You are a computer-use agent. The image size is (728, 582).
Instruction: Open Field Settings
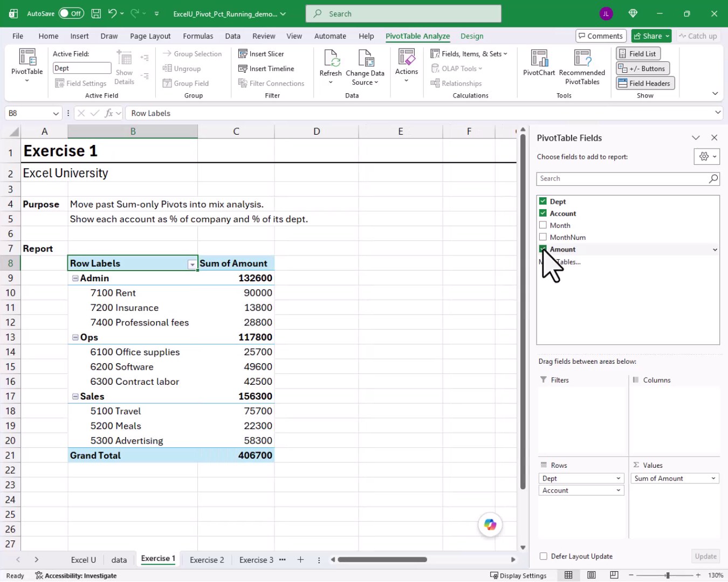pyautogui.click(x=80, y=84)
